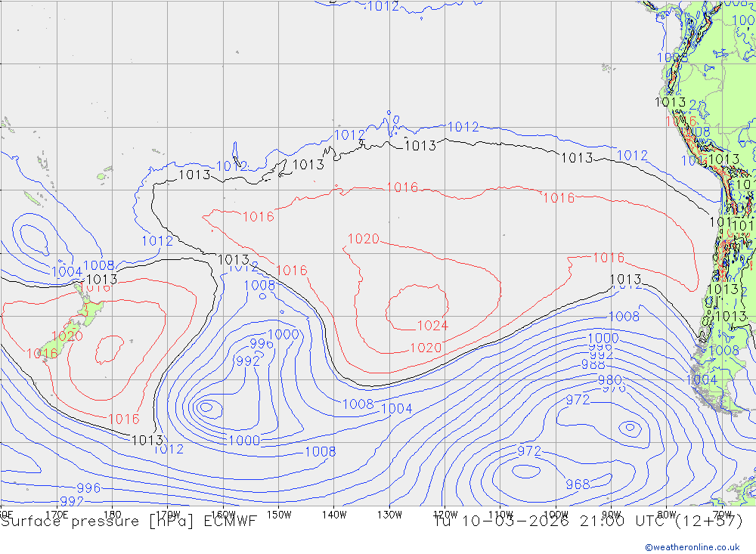This screenshot has width=756, height=554.
Task: Click the 120W longitude label
Action: click(445, 515)
